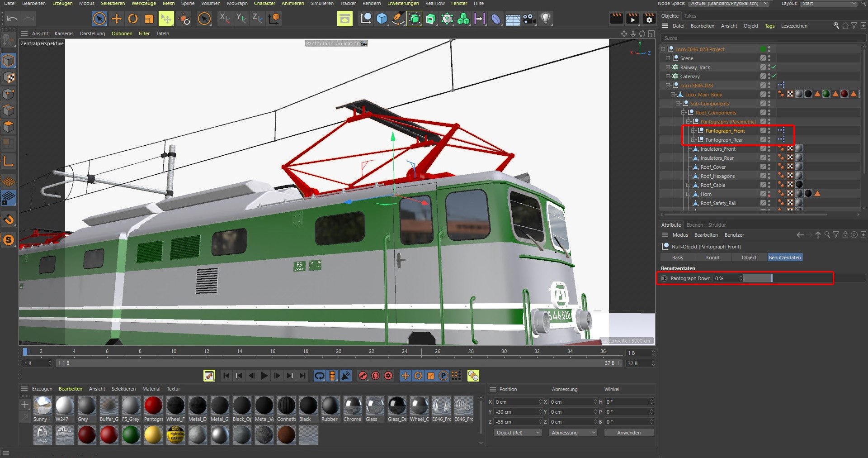The width and height of the screenshot is (868, 458).
Task: Switch to the Koord. tab
Action: [713, 258]
